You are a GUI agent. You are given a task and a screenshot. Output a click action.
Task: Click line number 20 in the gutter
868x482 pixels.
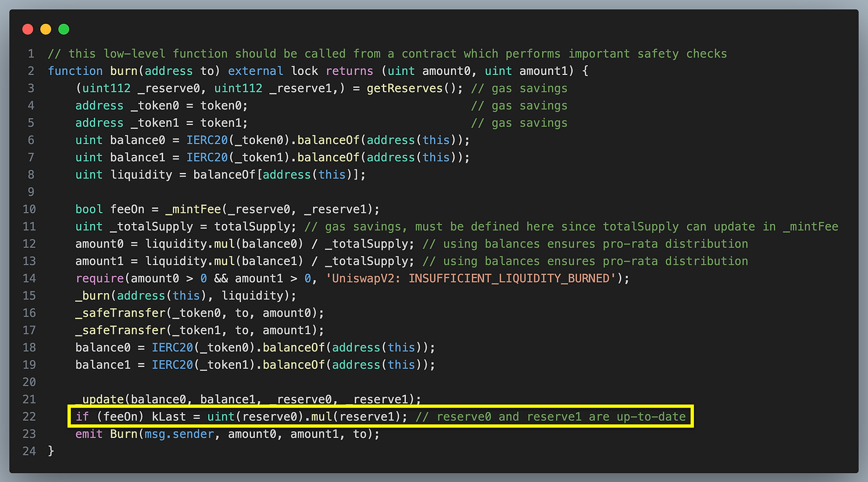coord(29,382)
